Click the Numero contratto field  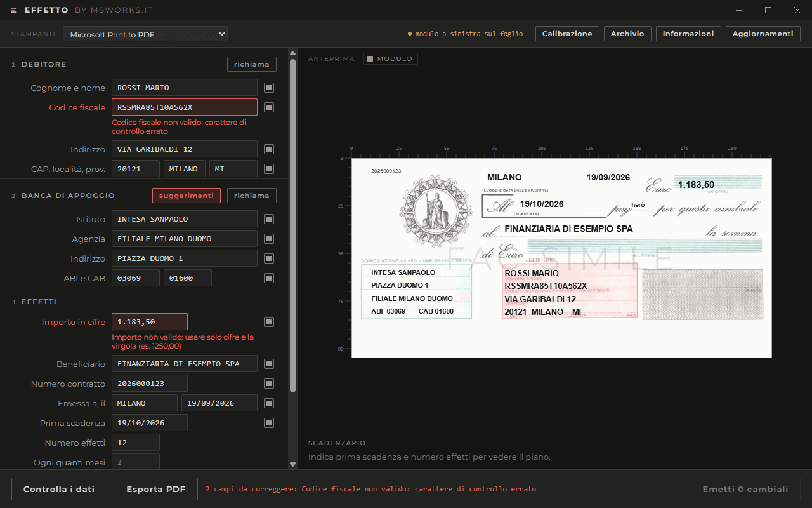click(x=150, y=384)
